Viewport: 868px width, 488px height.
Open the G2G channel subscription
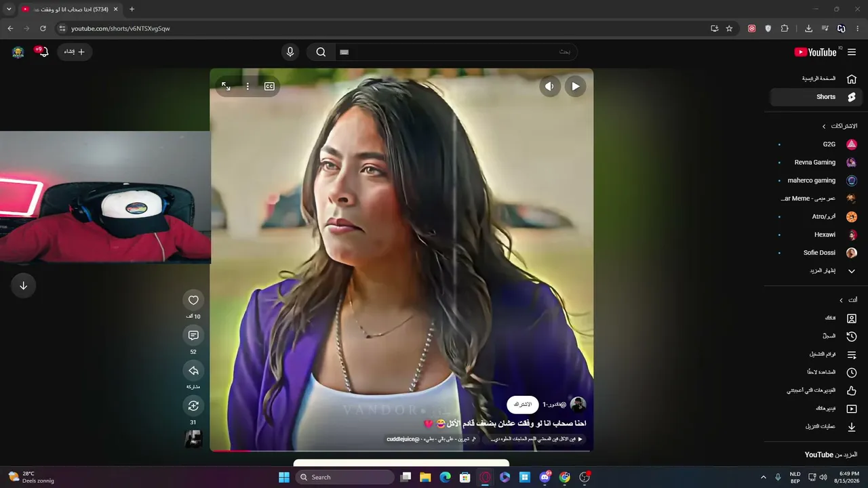pyautogui.click(x=814, y=144)
